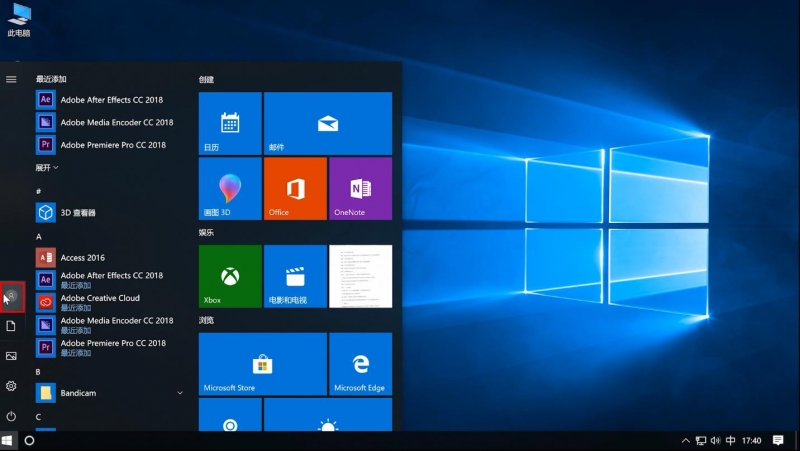800x451 pixels.
Task: Open the 画图 3D tile
Action: pyautogui.click(x=230, y=189)
